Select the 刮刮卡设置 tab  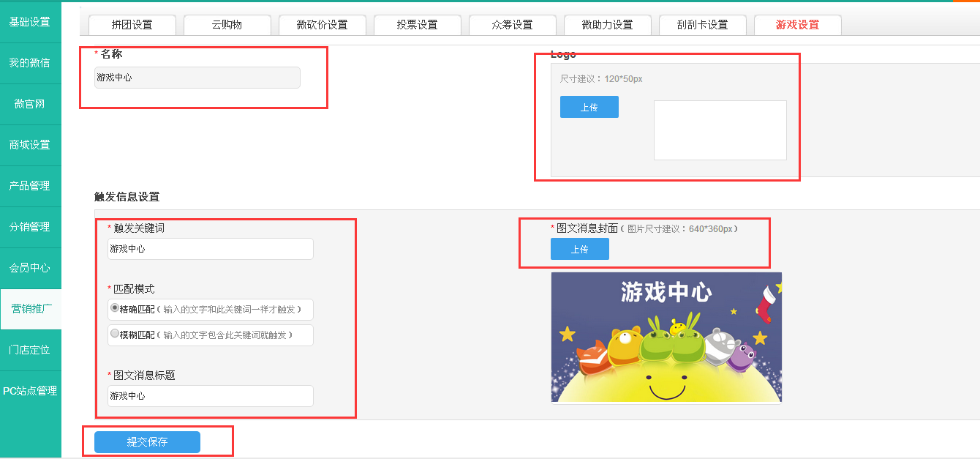703,25
